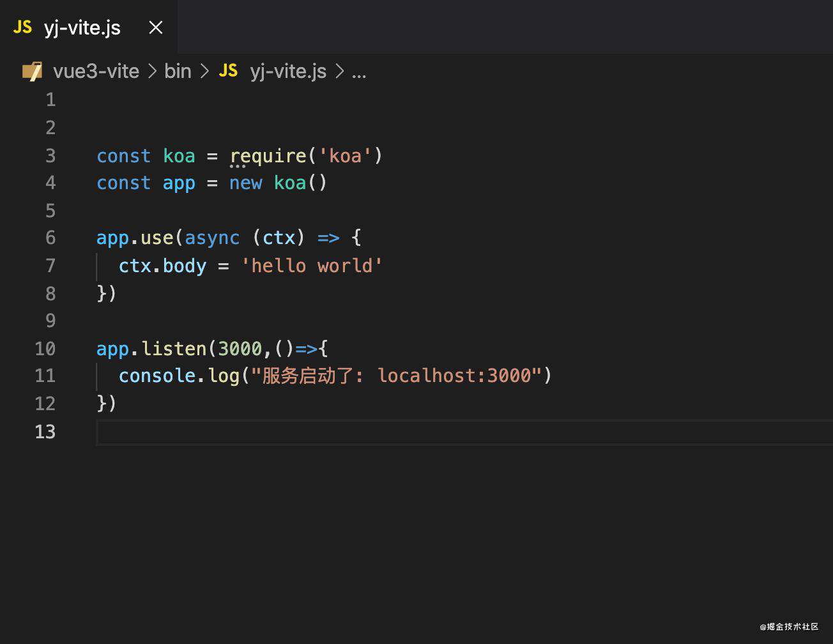Open yj-vite.js breadcrumb segment
This screenshot has width=833, height=644.
[x=288, y=72]
